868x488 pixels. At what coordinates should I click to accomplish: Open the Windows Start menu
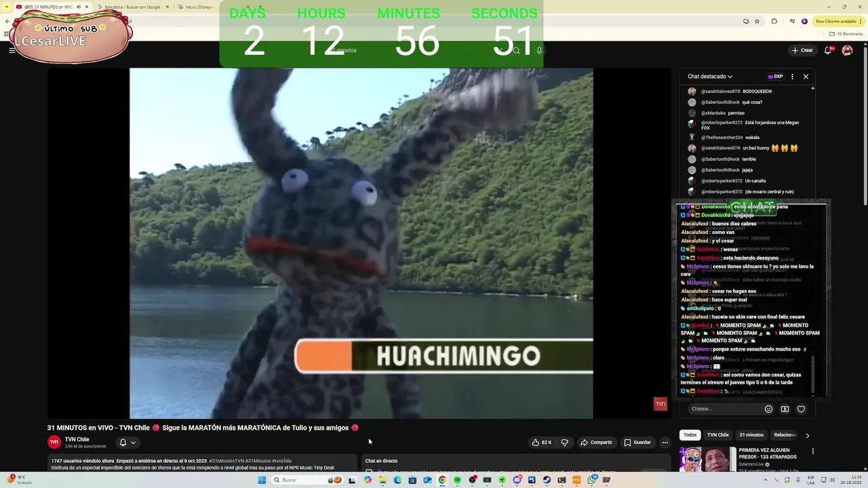(x=262, y=480)
